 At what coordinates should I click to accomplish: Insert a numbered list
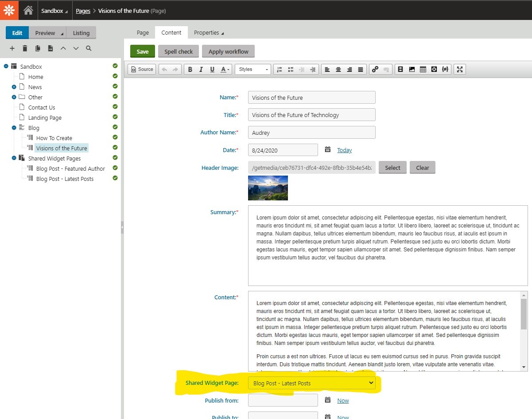point(280,69)
